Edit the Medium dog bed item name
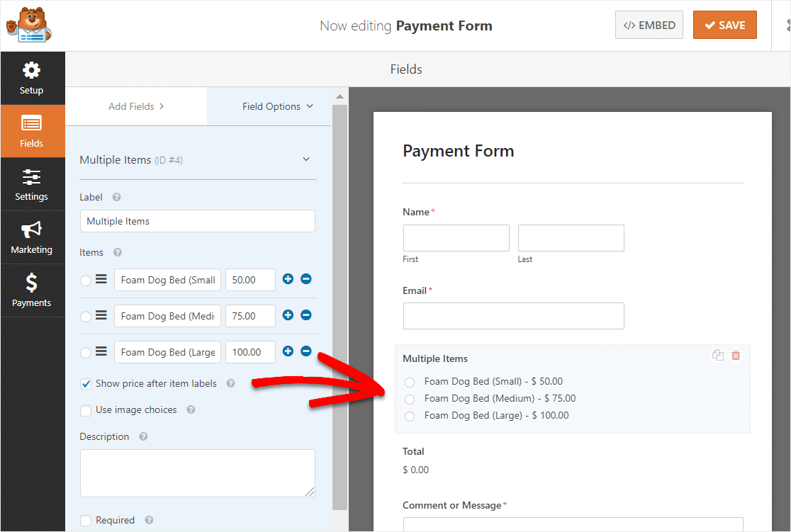 (167, 316)
